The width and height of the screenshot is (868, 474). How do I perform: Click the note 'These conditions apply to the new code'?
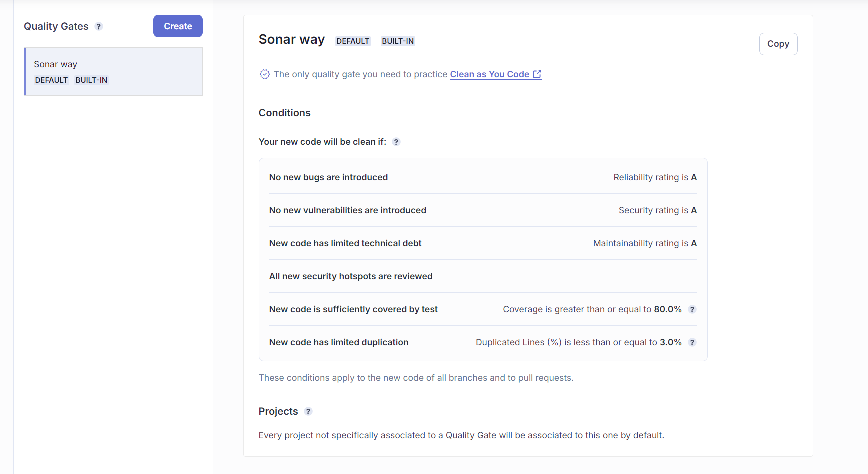(416, 378)
